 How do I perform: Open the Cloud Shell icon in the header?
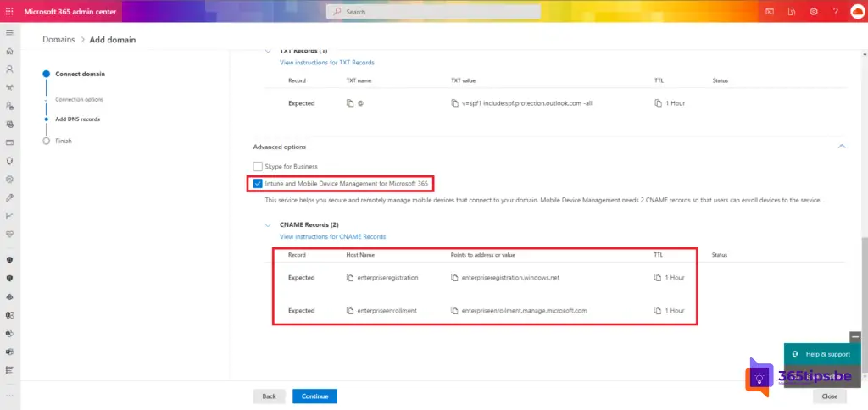coord(770,12)
